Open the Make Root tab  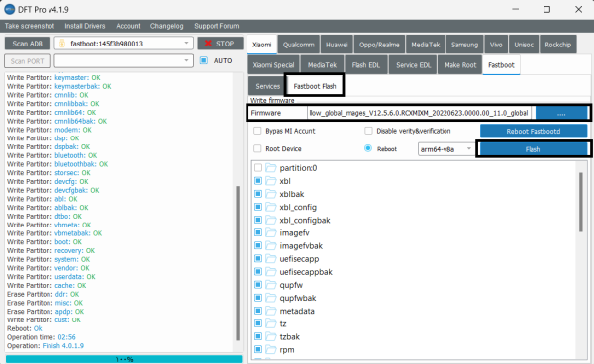[x=460, y=65]
